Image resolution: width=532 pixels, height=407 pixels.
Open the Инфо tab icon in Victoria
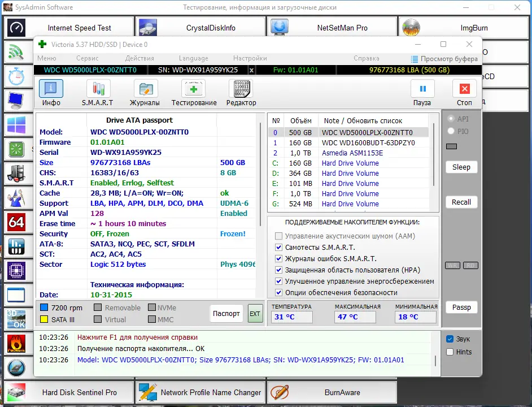(51, 89)
